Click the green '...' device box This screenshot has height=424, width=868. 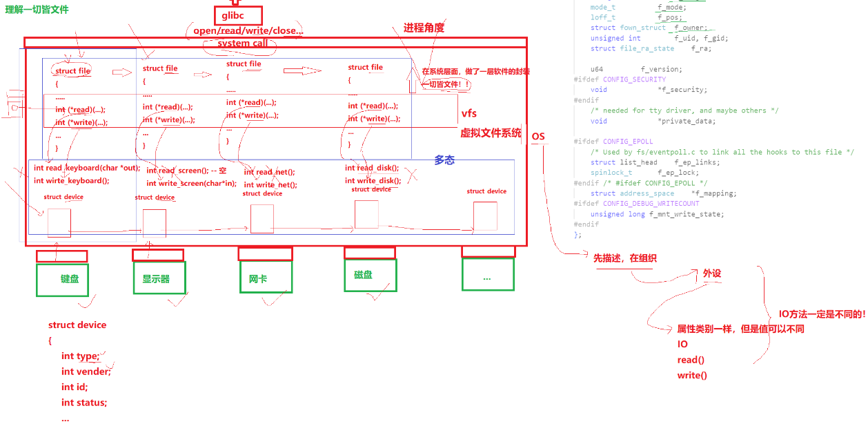pyautogui.click(x=488, y=274)
